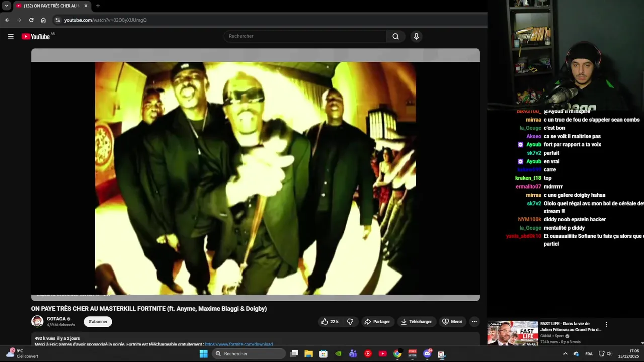Viewport: 644px width, 362px height.
Task: Open Task View in taskbar
Action: pos(294,354)
